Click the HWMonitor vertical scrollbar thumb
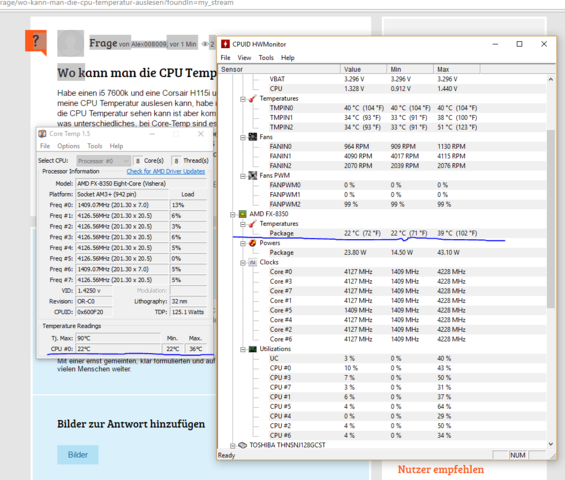Screen dimensions: 565x480 click(x=551, y=219)
